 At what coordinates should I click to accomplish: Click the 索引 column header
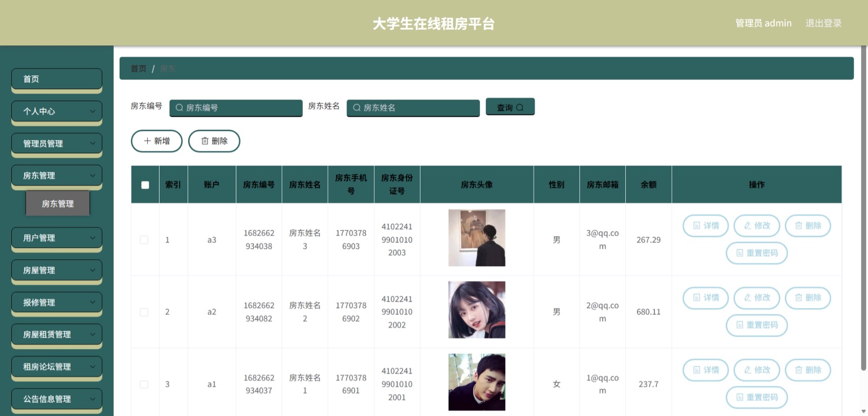tap(173, 185)
